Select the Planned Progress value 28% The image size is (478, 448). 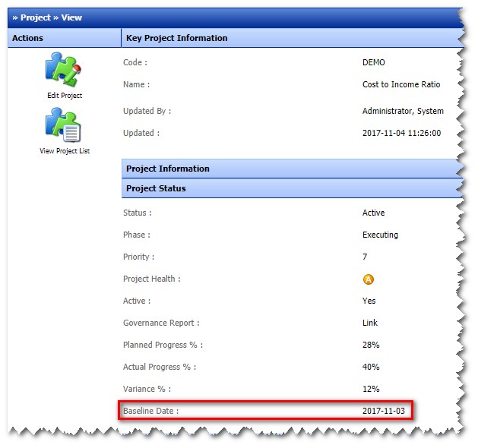click(x=371, y=345)
